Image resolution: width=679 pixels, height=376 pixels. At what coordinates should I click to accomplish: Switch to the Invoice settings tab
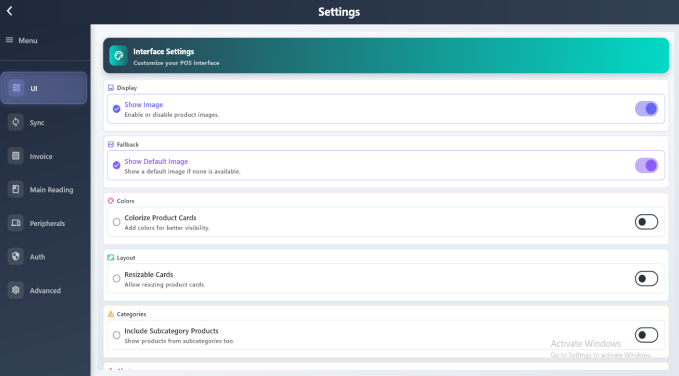[44, 156]
